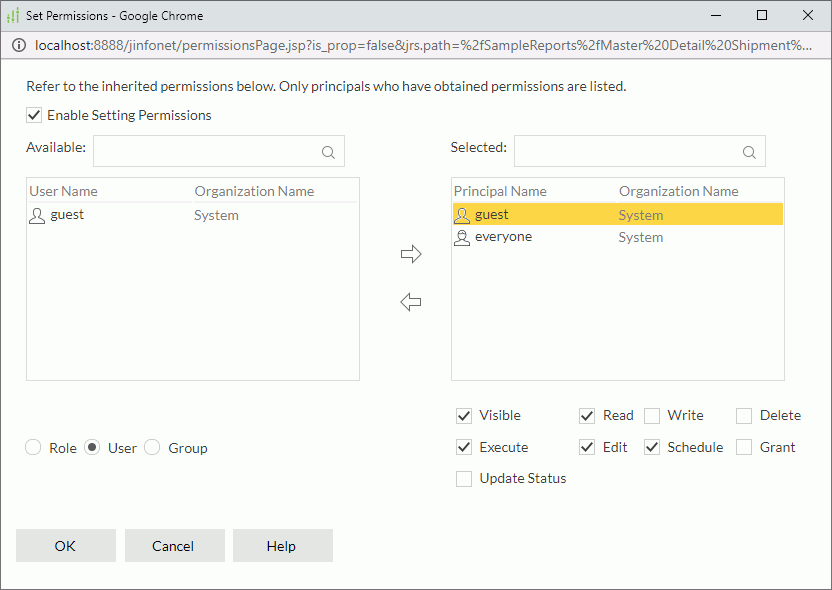Click the OK button to confirm permissions
832x590 pixels.
(65, 546)
